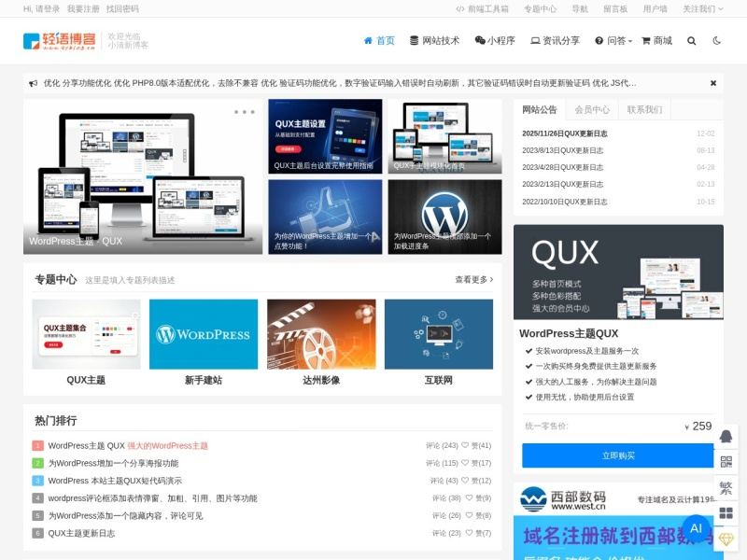This screenshot has height=560, width=747.
Task: Click the diamond VIP floating icon
Action: click(726, 539)
